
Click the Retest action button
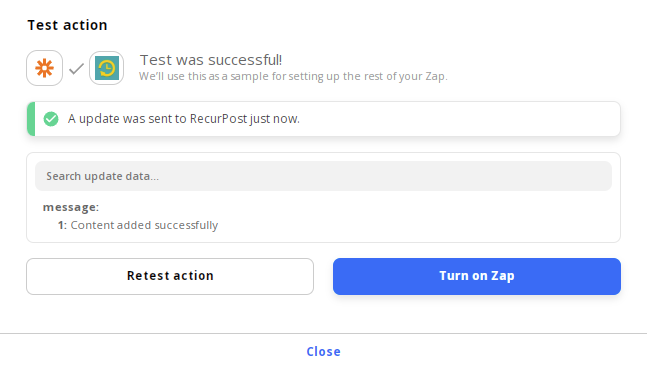170,276
